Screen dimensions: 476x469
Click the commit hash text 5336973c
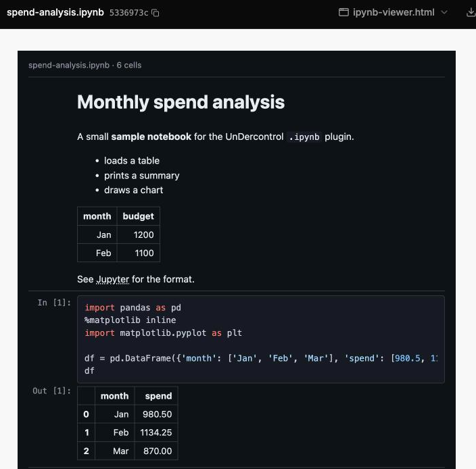pyautogui.click(x=128, y=13)
